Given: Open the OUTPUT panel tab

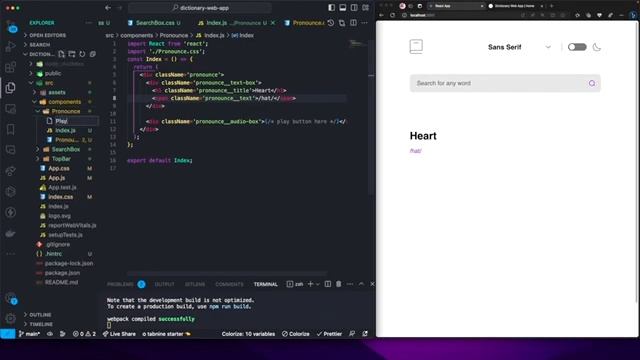Looking at the screenshot, I should point(164,284).
